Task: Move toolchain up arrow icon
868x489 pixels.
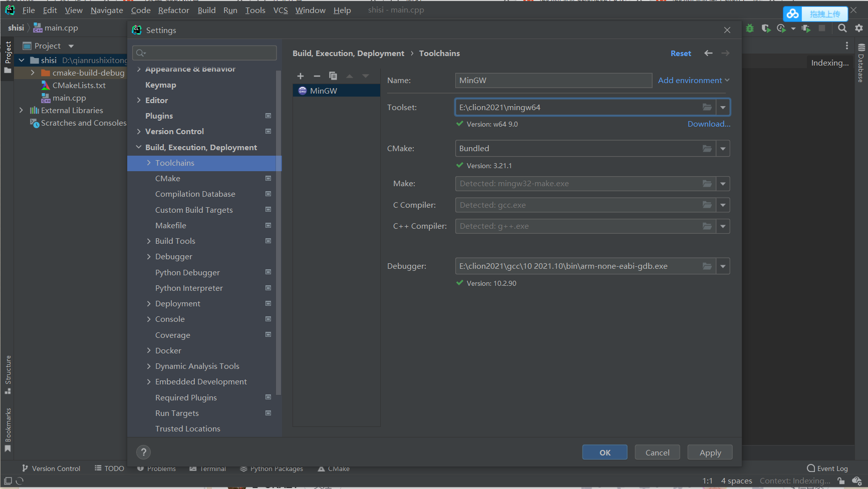Action: tap(350, 76)
